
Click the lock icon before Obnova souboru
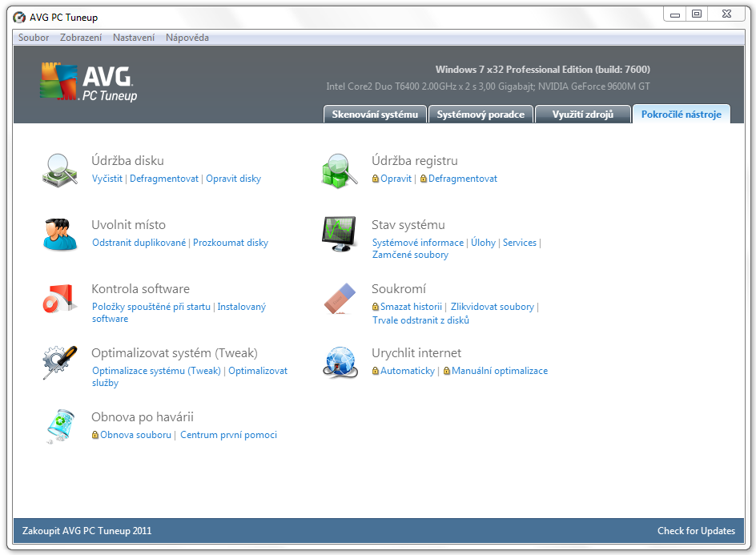pos(95,435)
